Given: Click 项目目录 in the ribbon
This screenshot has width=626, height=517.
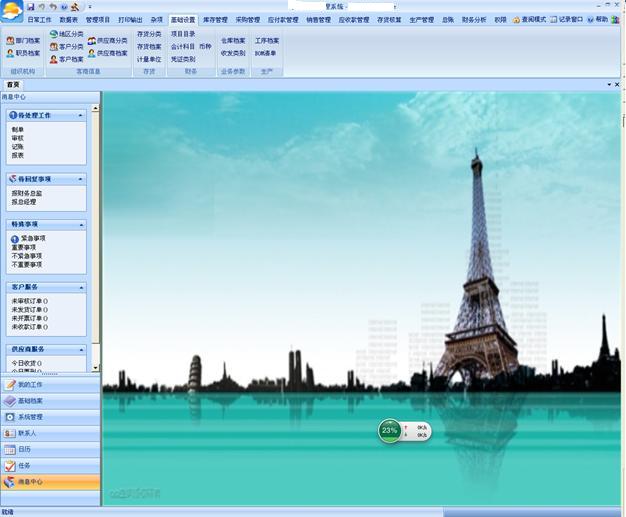Looking at the screenshot, I should (183, 34).
